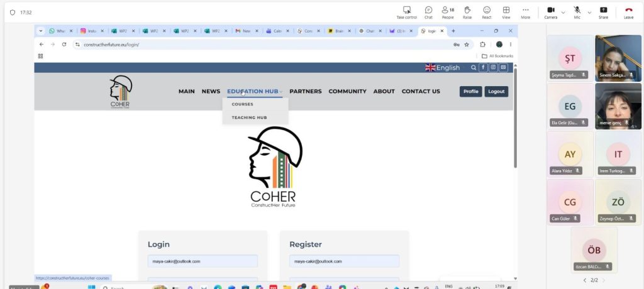Click the site information icon

pyautogui.click(x=77, y=45)
